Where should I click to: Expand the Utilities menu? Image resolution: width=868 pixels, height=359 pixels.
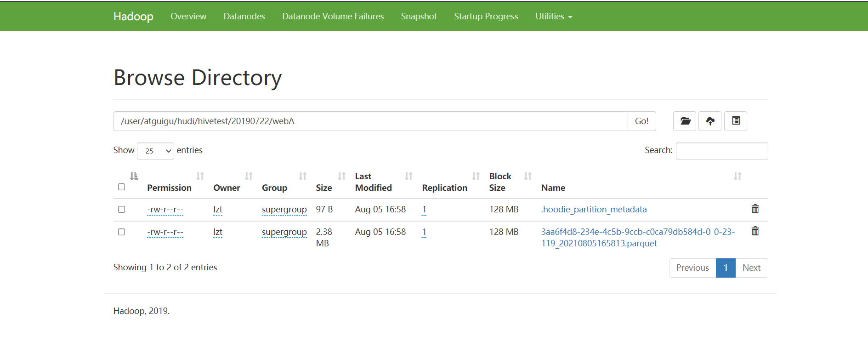pyautogui.click(x=554, y=16)
